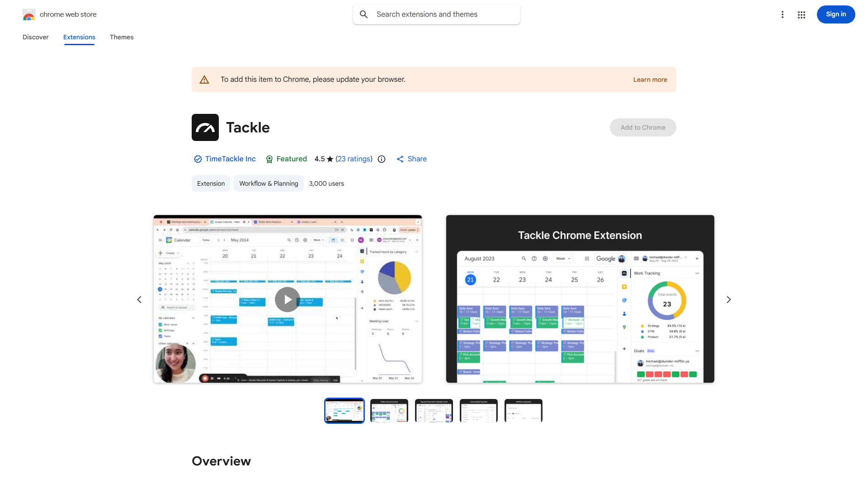Screen dimensions: 868x488
Task: Click the Workflow & Planning category chip
Action: point(269,183)
